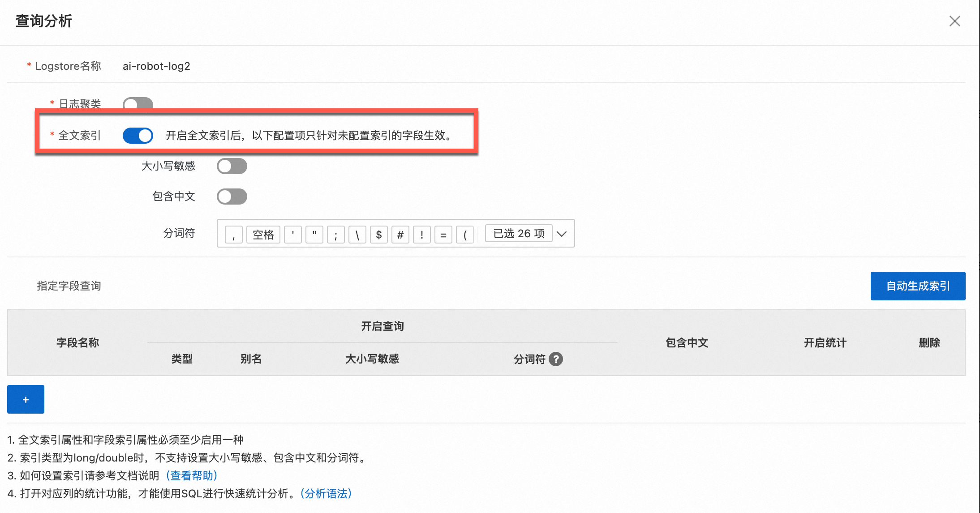This screenshot has height=513, width=980.
Task: Disable the 全文索引 switch
Action: click(x=138, y=135)
